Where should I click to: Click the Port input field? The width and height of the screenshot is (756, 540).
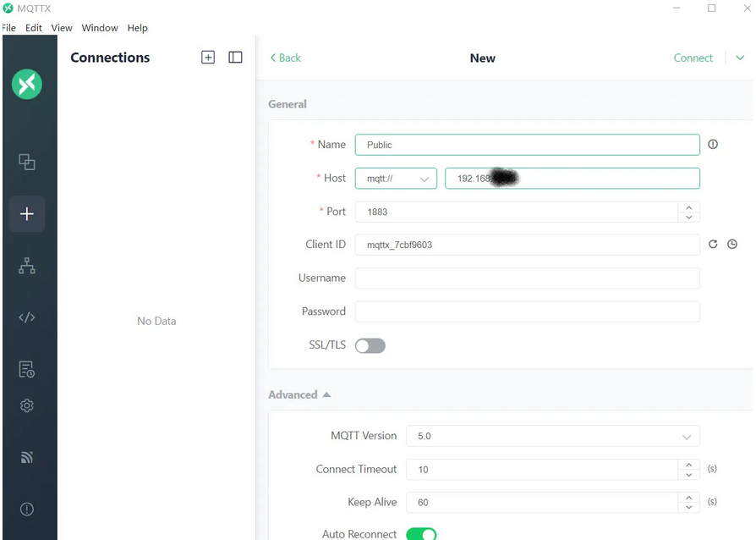pyautogui.click(x=517, y=212)
